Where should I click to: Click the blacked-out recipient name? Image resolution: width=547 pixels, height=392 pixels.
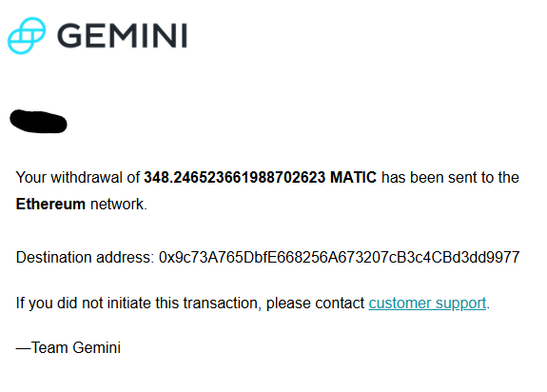coord(38,122)
